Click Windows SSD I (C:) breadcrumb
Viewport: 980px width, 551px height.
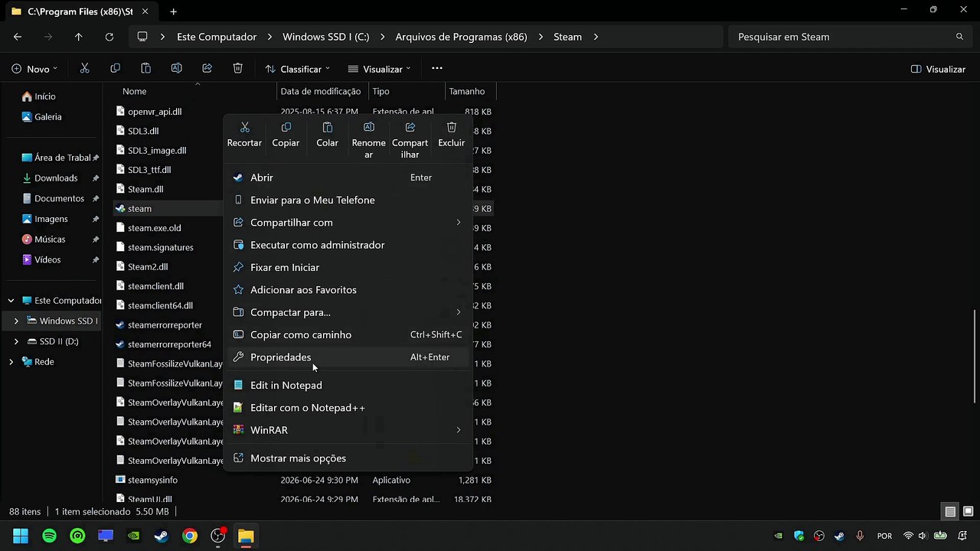(x=326, y=37)
